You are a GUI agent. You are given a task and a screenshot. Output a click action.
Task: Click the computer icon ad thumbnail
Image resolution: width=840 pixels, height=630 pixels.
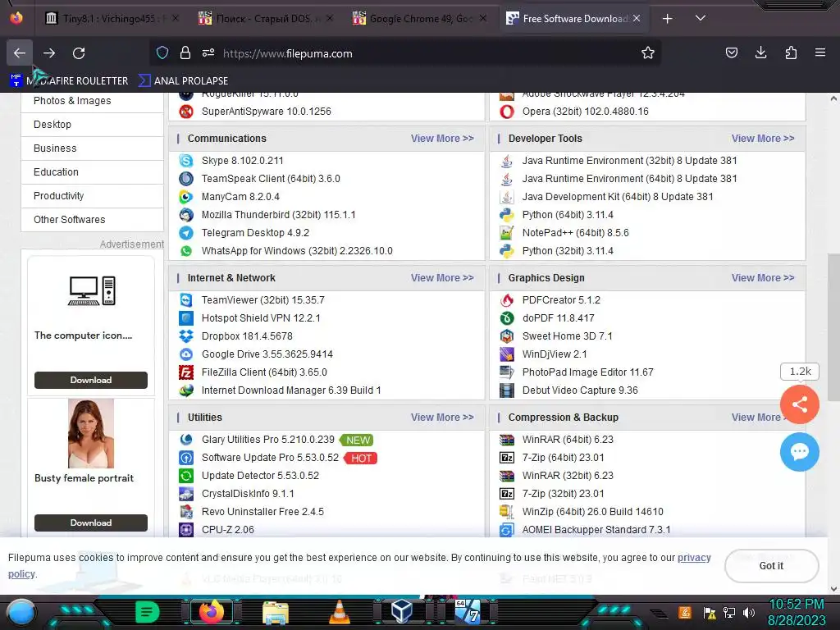[x=92, y=291]
